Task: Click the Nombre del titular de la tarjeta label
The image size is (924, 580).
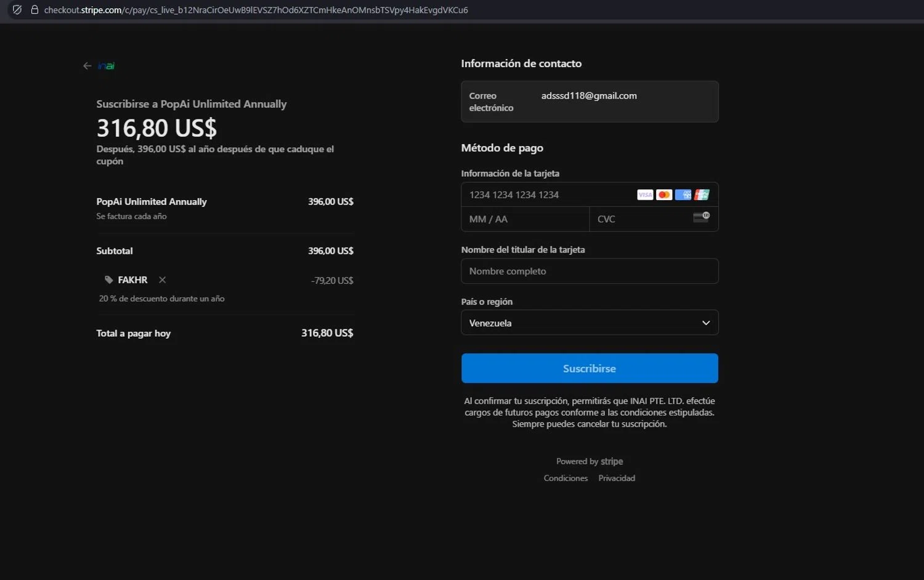Action: click(x=523, y=249)
